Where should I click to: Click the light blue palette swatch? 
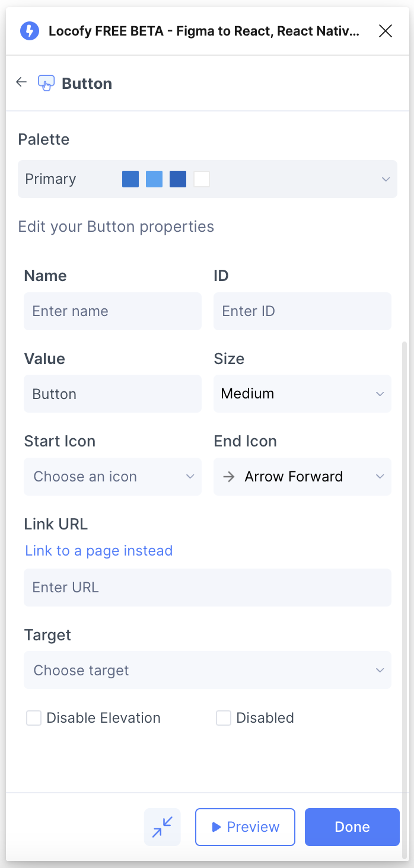[x=154, y=179]
